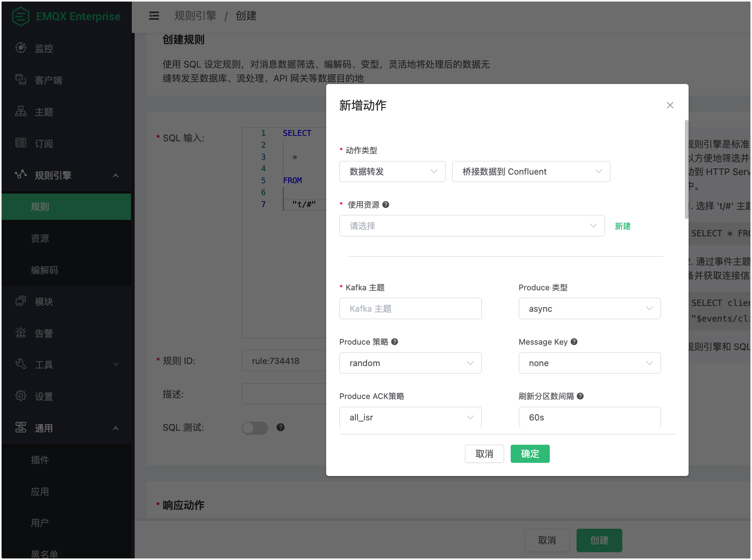Open the 桥接数据到 Confluent dropdown
The image size is (752, 560).
pos(531,172)
